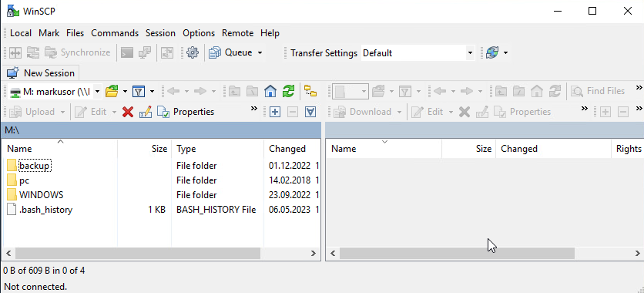
Task: Click the Keep Remote Directory up to Date icon
Action: click(x=166, y=52)
